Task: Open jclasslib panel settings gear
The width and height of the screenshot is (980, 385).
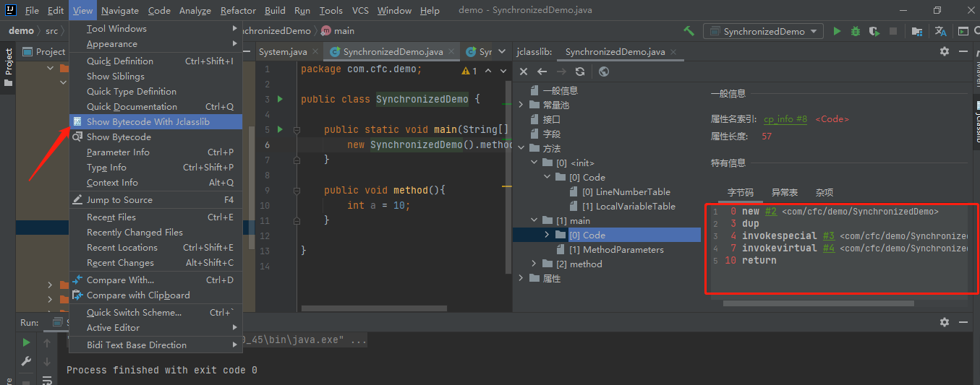Action: [944, 51]
